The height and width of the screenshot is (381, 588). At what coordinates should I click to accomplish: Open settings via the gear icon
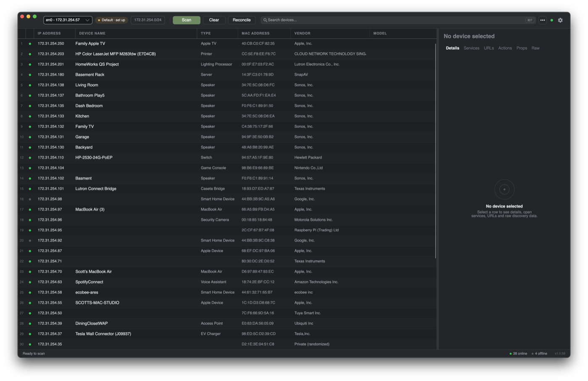click(x=560, y=20)
